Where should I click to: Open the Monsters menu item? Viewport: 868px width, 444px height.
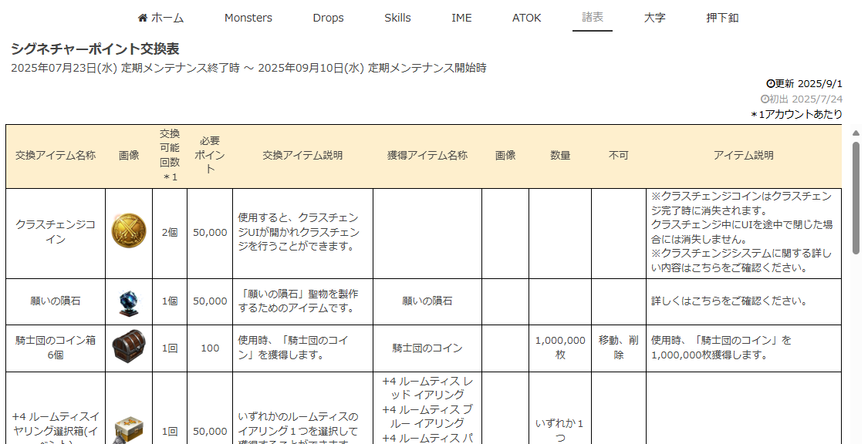248,18
